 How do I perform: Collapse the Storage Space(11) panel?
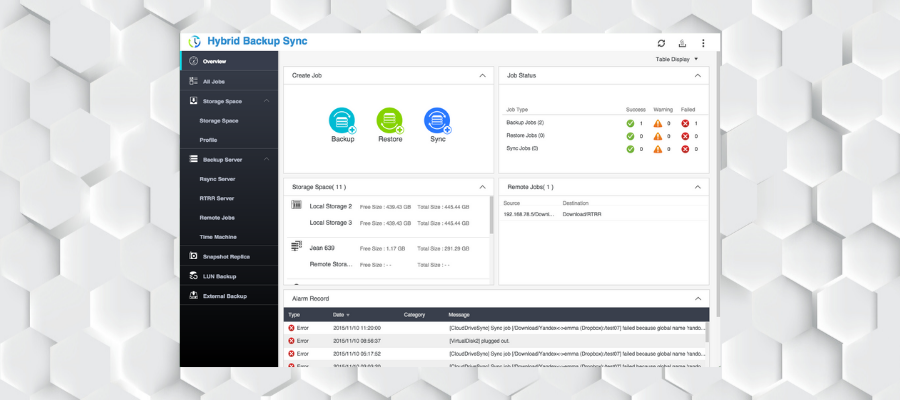482,187
